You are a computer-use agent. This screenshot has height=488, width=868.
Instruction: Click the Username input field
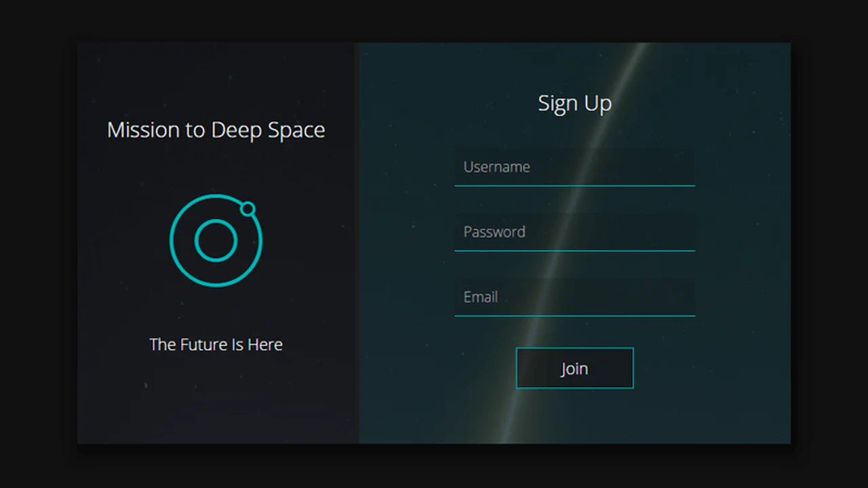click(574, 167)
